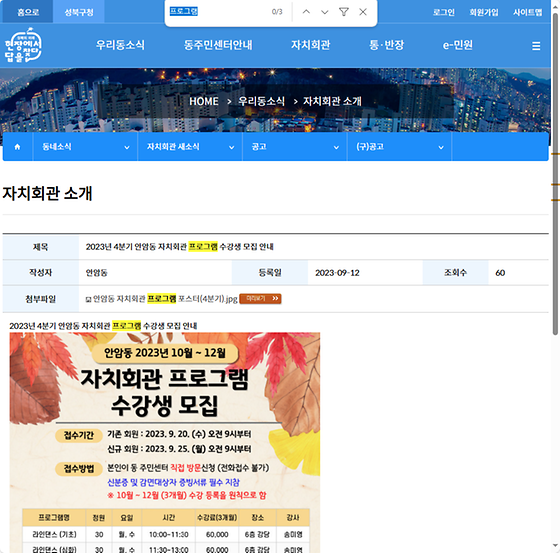The height and width of the screenshot is (553, 560).
Task: Expand the (구)공고 dropdown
Action: click(x=399, y=147)
